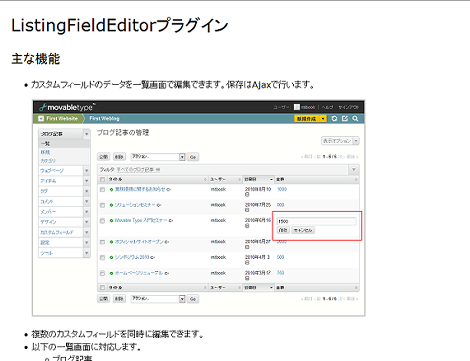Click view-entry icon after オフィシャルサイトオープン
Viewport: 470px width, 361px height.
[167, 242]
